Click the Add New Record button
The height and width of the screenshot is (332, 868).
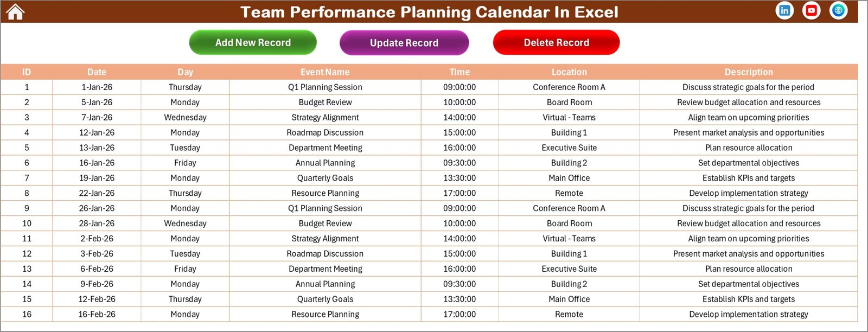tap(252, 42)
